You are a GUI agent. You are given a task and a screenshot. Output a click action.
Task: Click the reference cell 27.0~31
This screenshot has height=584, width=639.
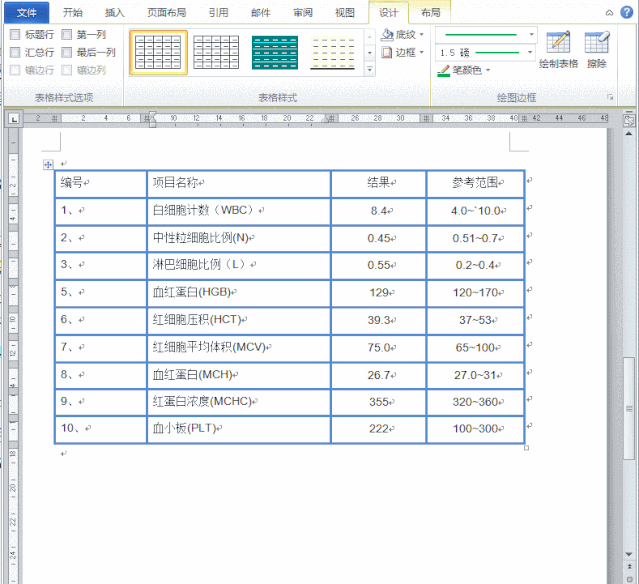[x=475, y=375]
